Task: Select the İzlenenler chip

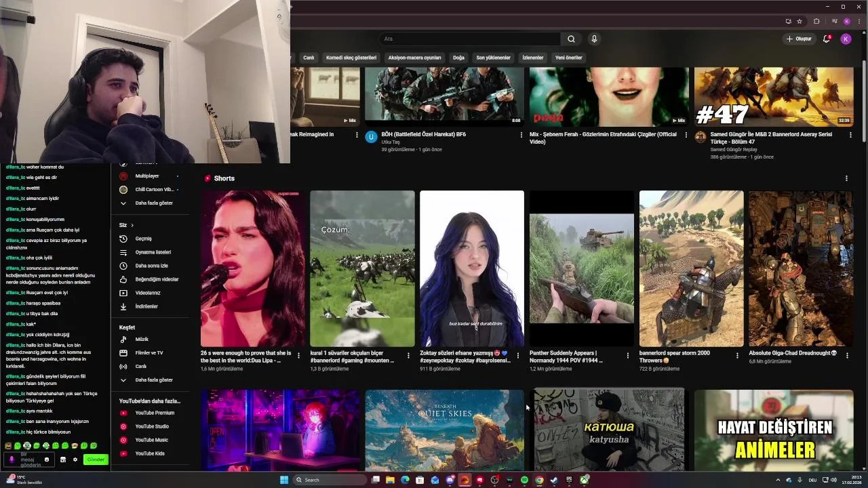Action: (533, 58)
